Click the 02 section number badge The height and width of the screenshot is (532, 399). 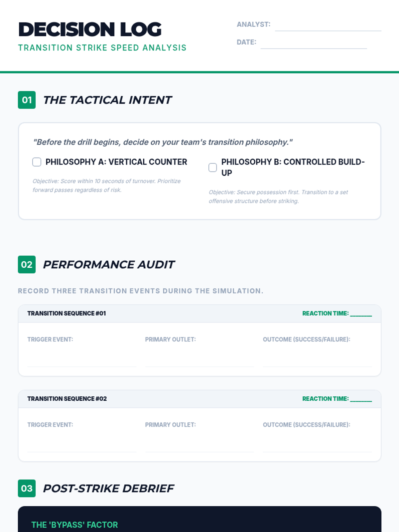27,265
